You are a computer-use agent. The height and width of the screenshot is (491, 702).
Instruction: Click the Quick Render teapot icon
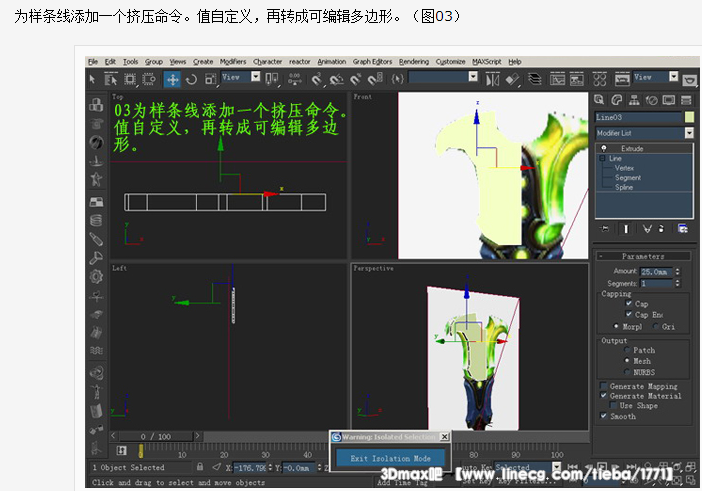tap(690, 81)
